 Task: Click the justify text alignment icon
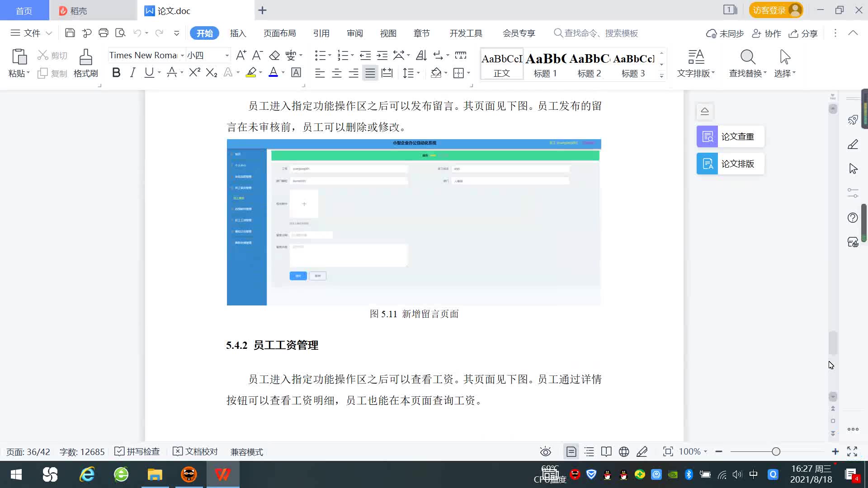point(370,73)
